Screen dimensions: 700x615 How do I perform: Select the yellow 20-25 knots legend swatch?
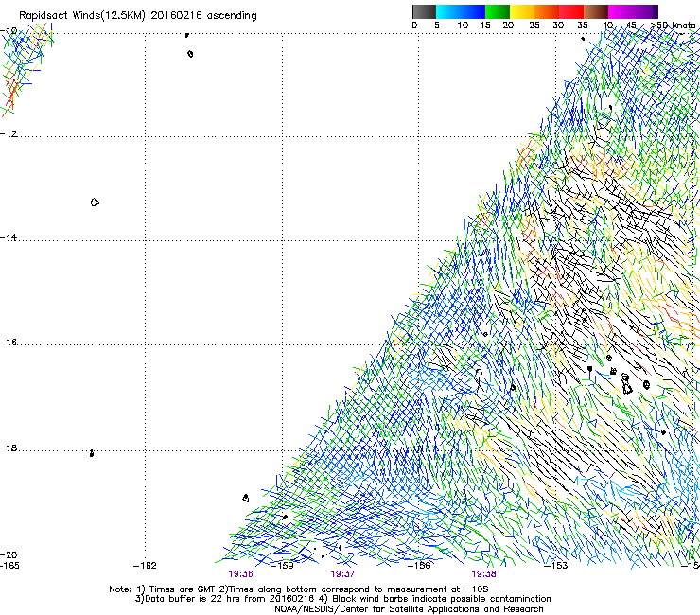click(x=522, y=11)
